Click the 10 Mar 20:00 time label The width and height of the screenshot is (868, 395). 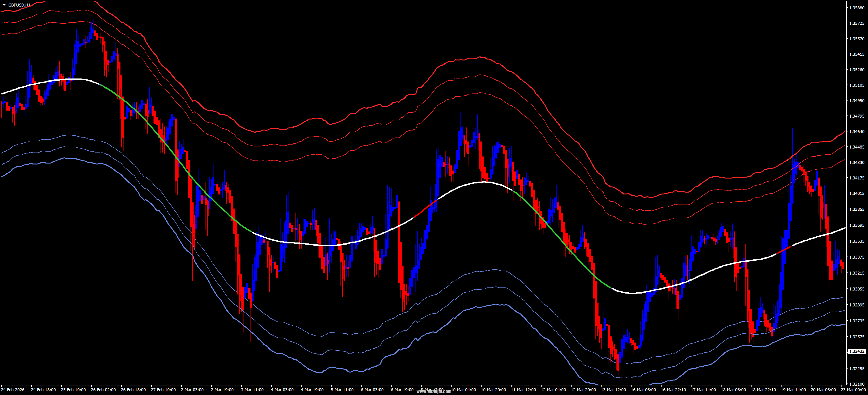coord(494,390)
